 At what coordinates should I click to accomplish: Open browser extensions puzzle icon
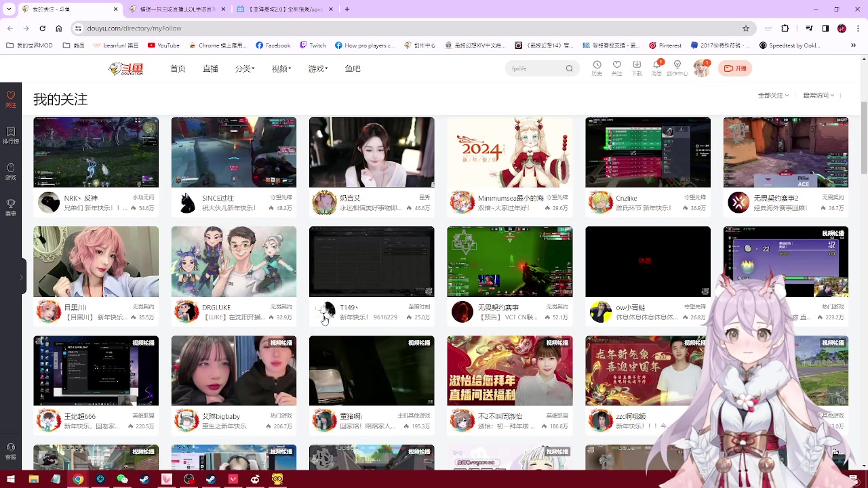click(785, 28)
